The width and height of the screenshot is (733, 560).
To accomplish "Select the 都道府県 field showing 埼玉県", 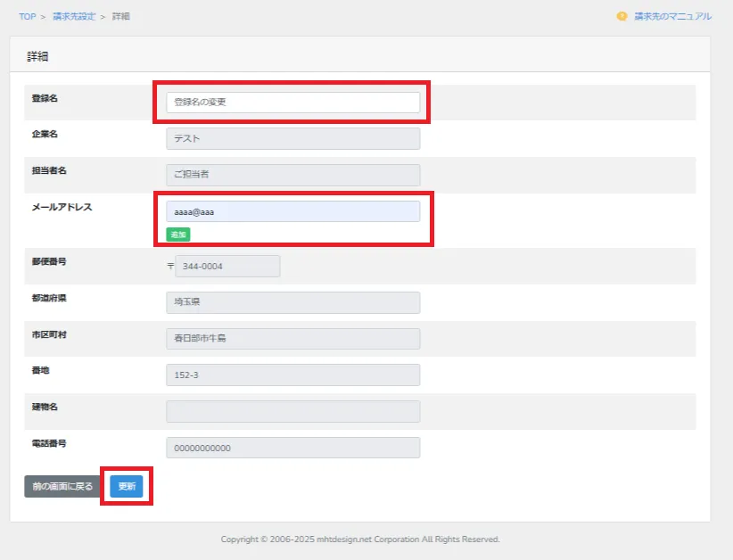I will (x=292, y=302).
